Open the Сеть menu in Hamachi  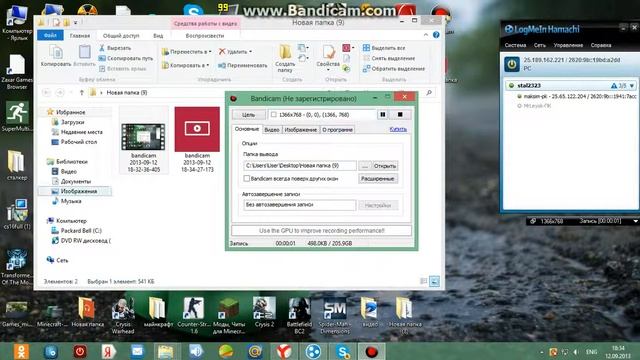click(x=540, y=45)
